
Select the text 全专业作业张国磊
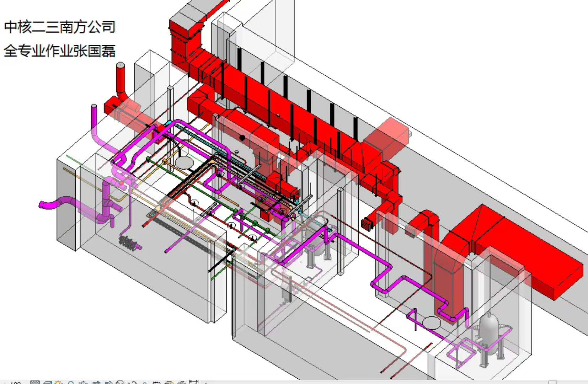tap(60, 51)
